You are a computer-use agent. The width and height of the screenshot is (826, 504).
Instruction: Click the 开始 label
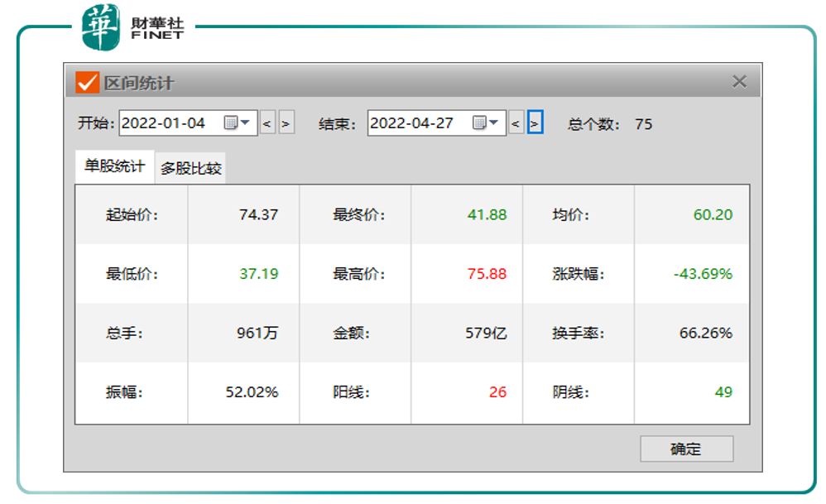pyautogui.click(x=96, y=123)
